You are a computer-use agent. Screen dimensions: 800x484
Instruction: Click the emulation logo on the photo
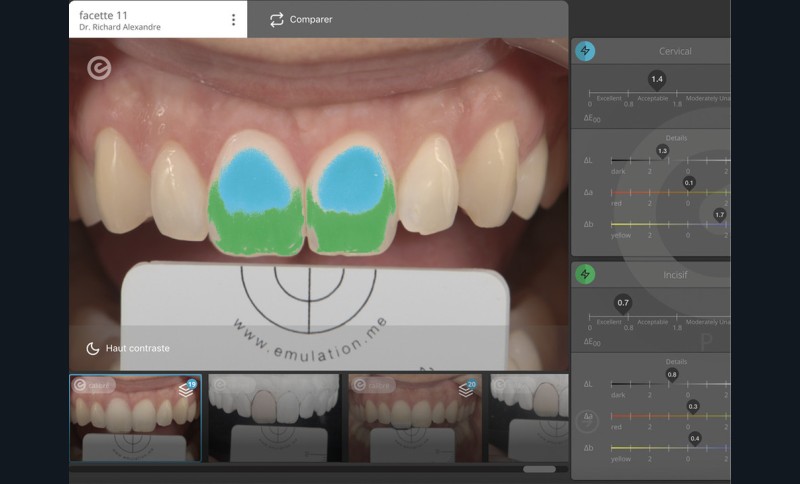(x=99, y=68)
